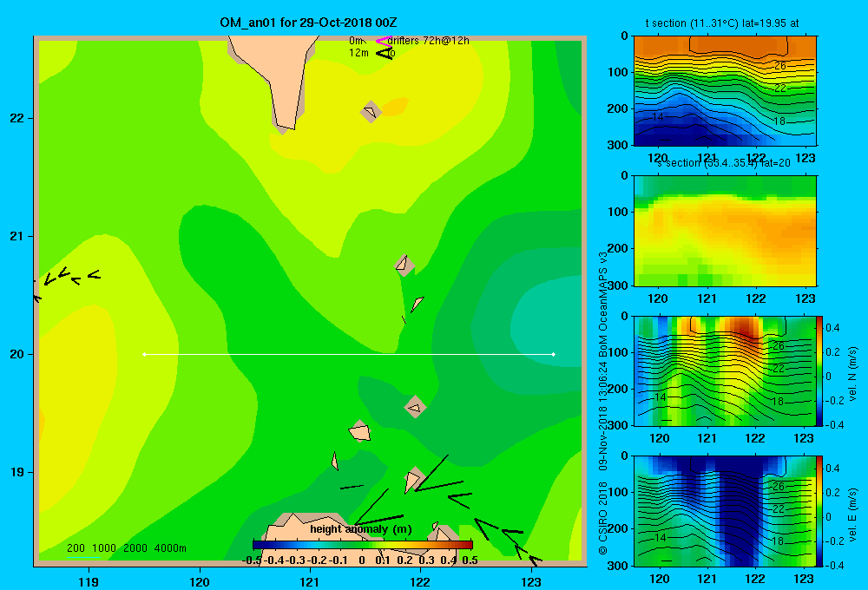The image size is (868, 590).
Task: Click the 'height anomaly (m)' colorbar title
Action: pos(361,529)
